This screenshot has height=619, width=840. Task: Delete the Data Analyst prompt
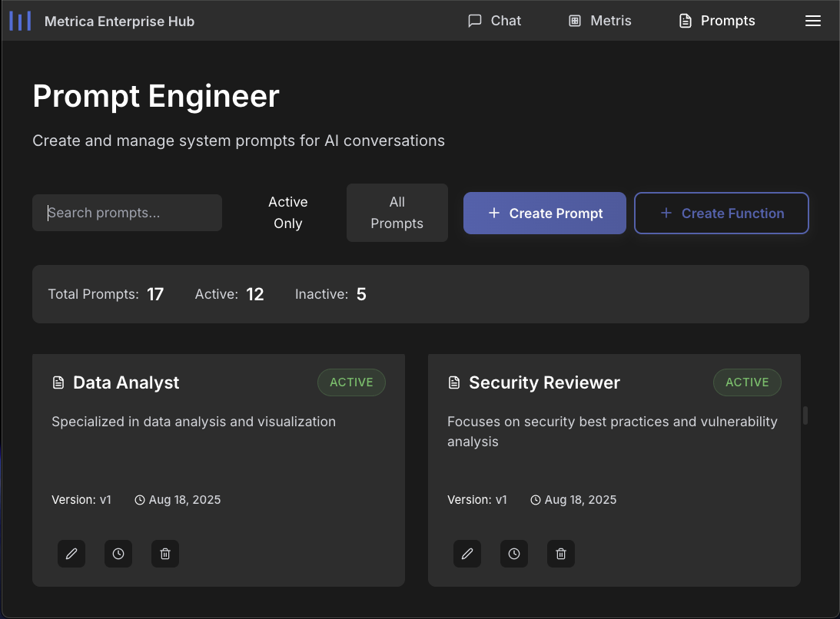pos(165,554)
